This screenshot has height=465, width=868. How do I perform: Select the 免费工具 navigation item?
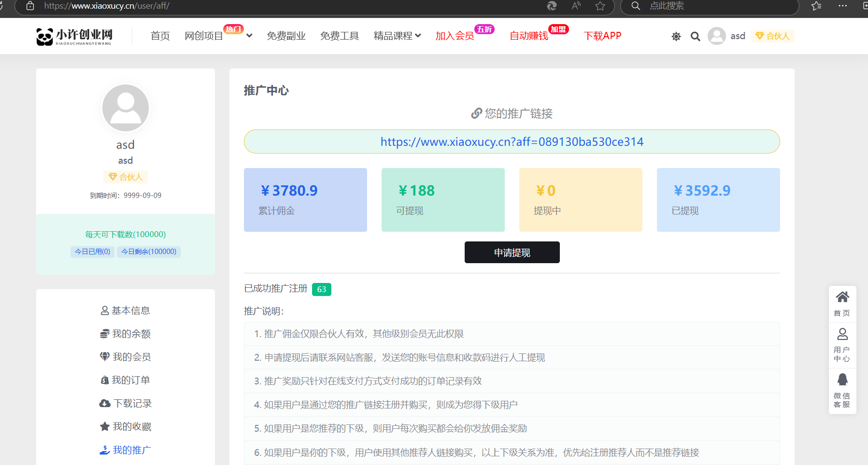340,36
